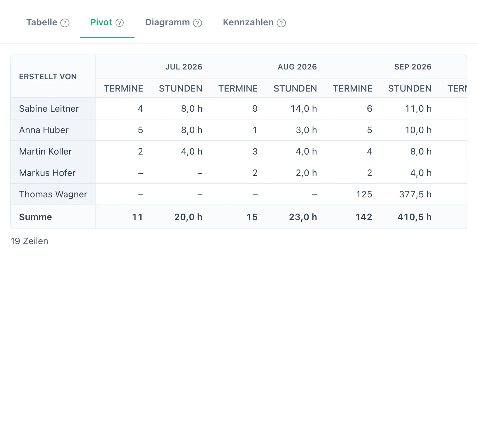Click the AUG 2026 month header
Image resolution: width=477 pixels, height=448 pixels.
pyautogui.click(x=297, y=67)
